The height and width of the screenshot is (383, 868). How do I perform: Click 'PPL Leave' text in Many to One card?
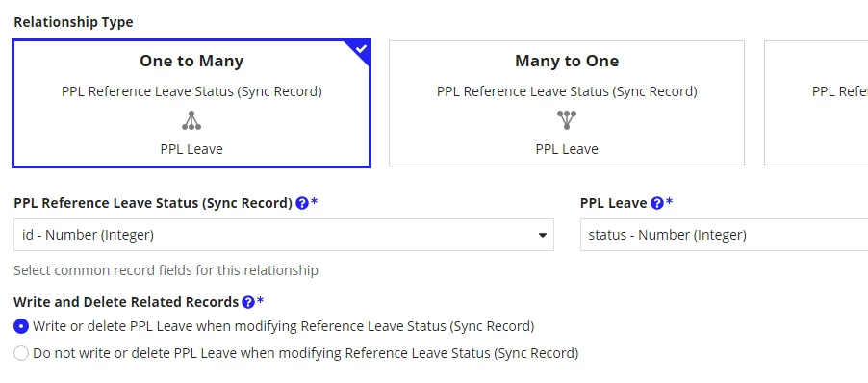[x=566, y=149]
